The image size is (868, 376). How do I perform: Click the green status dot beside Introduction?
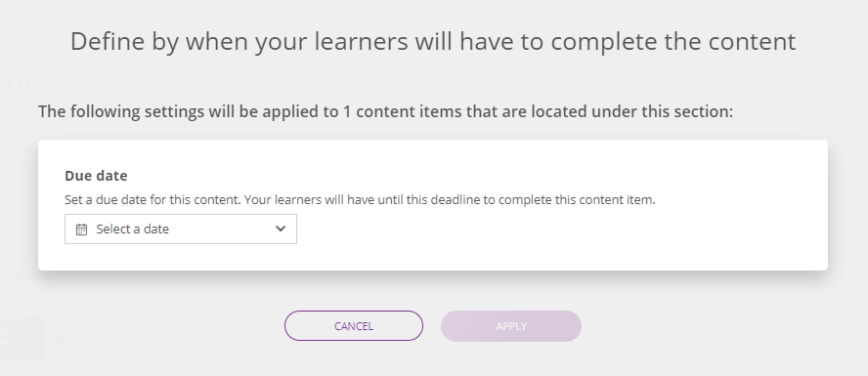(60, 338)
